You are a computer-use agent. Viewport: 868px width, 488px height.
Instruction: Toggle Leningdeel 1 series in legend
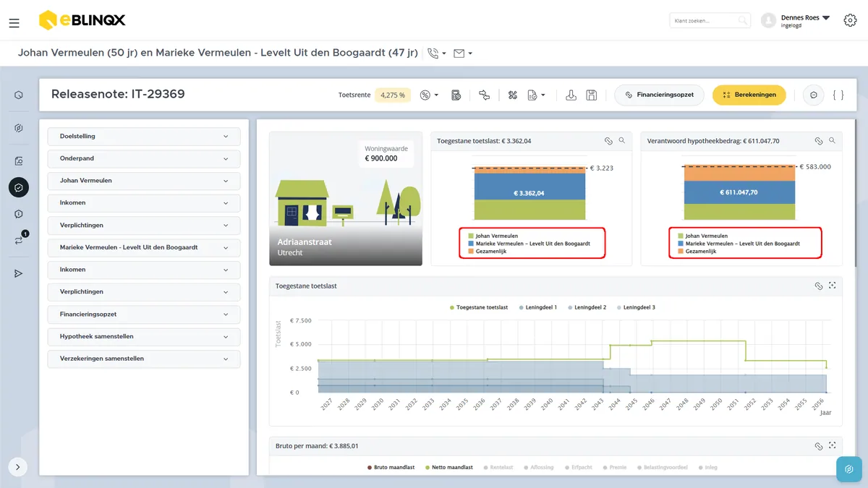[x=538, y=307]
